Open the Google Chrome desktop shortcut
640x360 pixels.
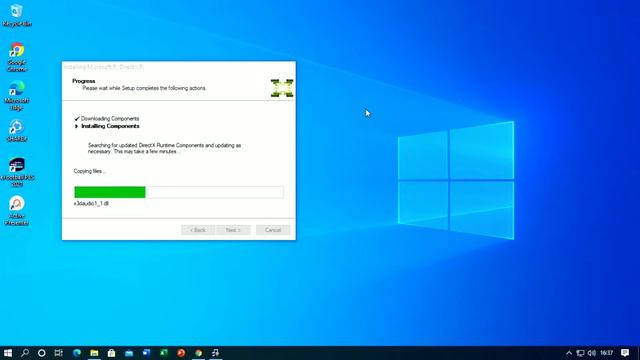coord(16,57)
